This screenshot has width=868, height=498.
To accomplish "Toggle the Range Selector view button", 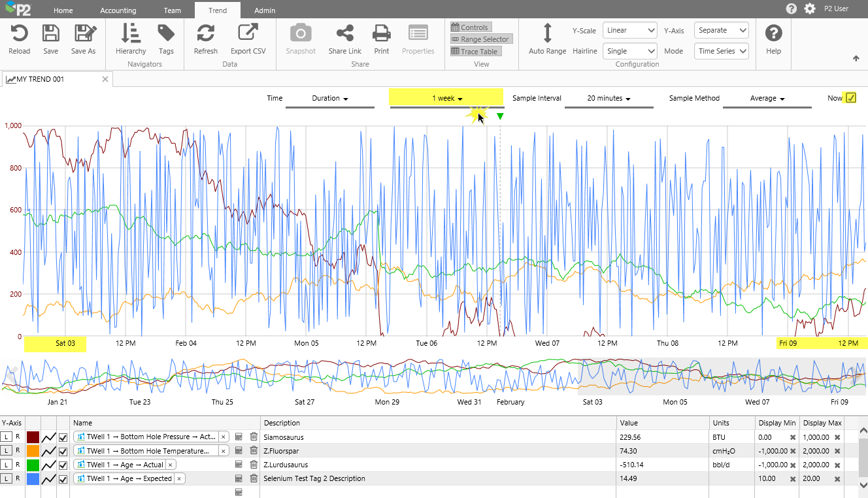I will 480,39.
